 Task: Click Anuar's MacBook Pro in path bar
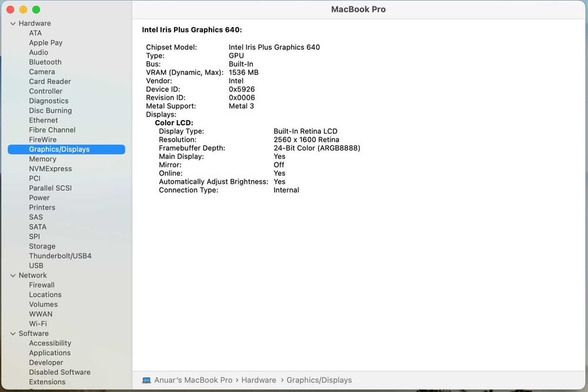click(x=193, y=380)
